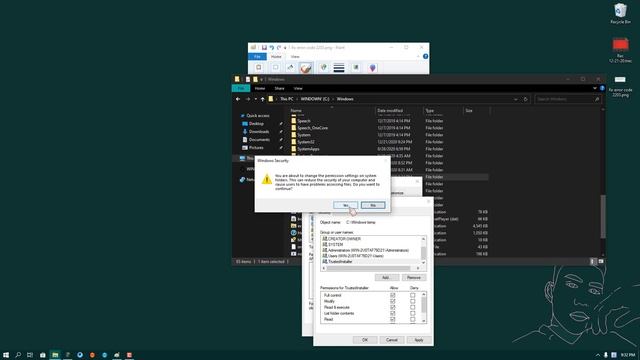Viewport: 640px width, 360px height.
Task: Check Deny box for Full control
Action: [x=412, y=295]
